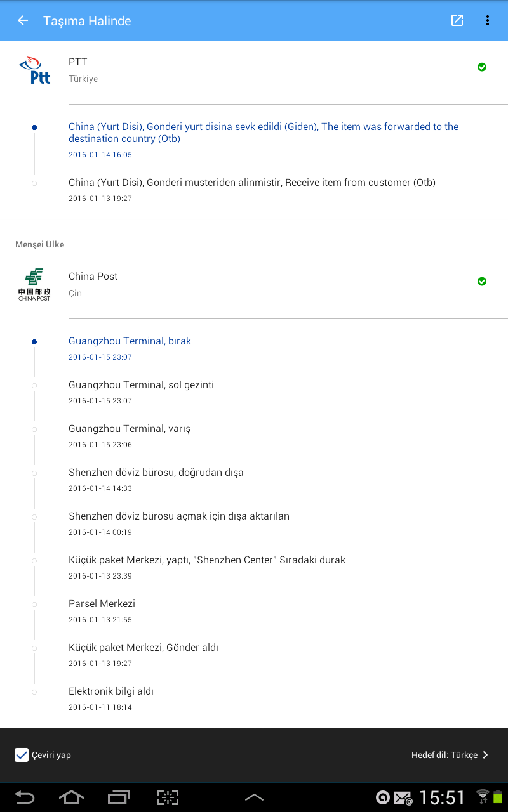Open the share/external link icon
Image resolution: width=508 pixels, height=812 pixels.
click(x=457, y=20)
